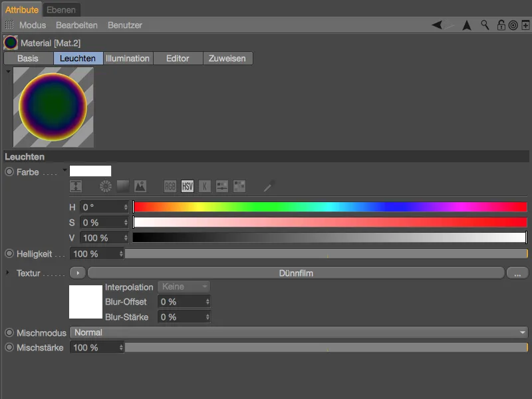Click the value grayscale slider
The width and height of the screenshot is (532, 399).
coord(330,237)
